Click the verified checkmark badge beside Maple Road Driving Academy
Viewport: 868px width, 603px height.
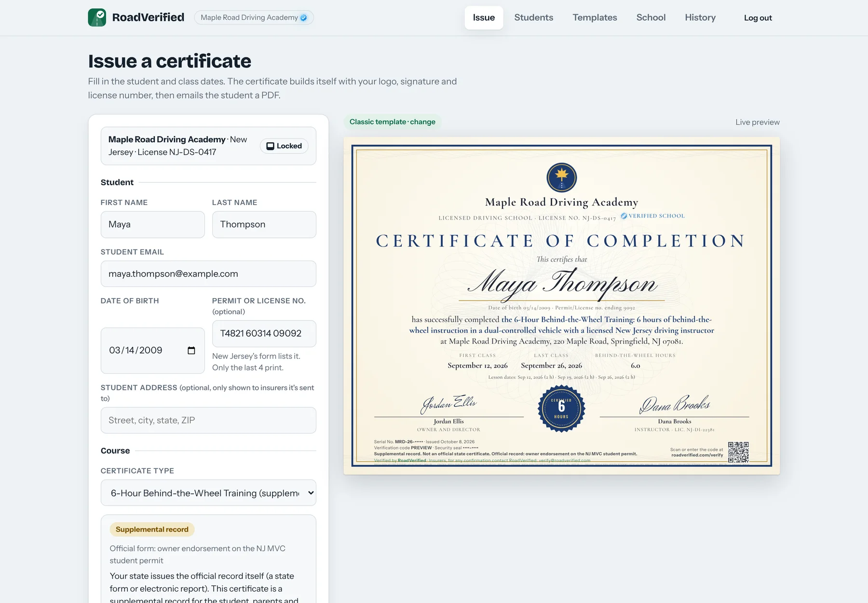[x=304, y=18]
